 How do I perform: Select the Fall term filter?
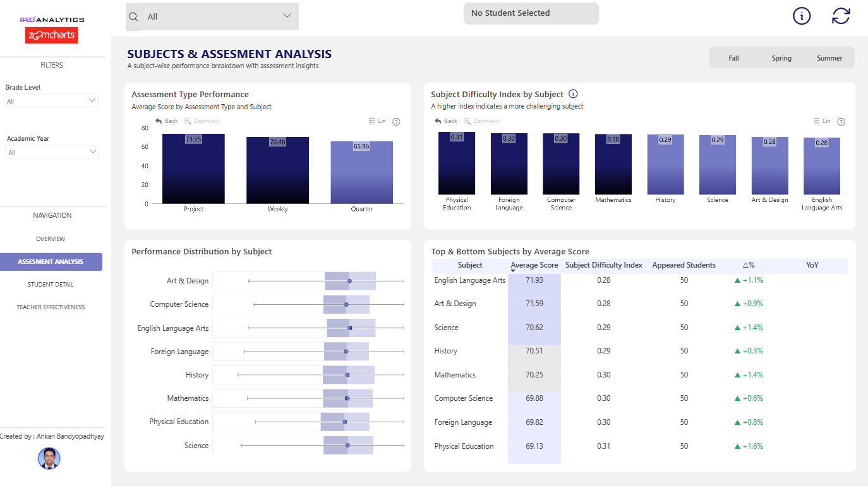733,58
